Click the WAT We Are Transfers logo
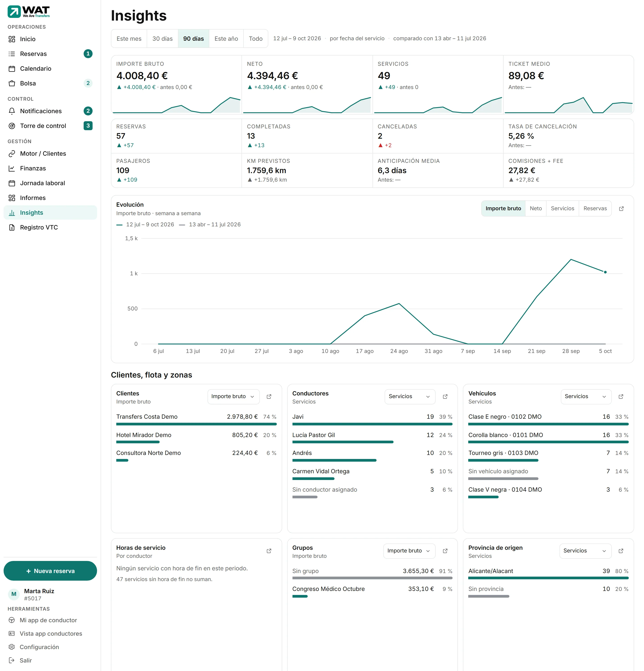 pyautogui.click(x=29, y=12)
